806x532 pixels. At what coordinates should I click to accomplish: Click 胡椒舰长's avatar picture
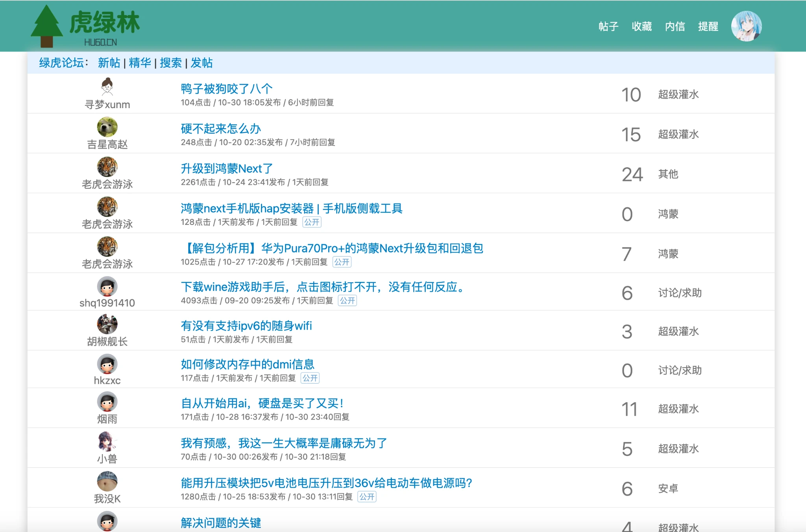(x=107, y=324)
